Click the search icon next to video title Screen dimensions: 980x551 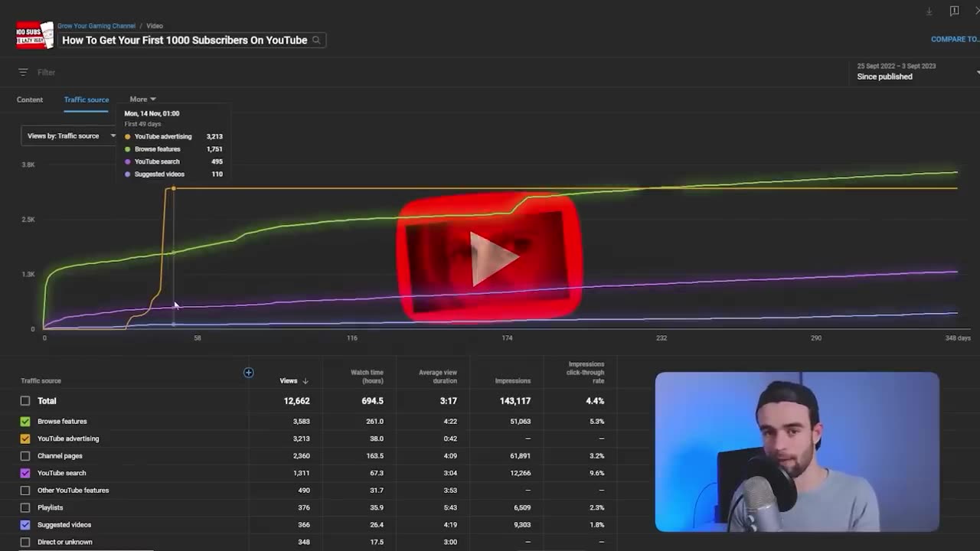[x=316, y=41]
